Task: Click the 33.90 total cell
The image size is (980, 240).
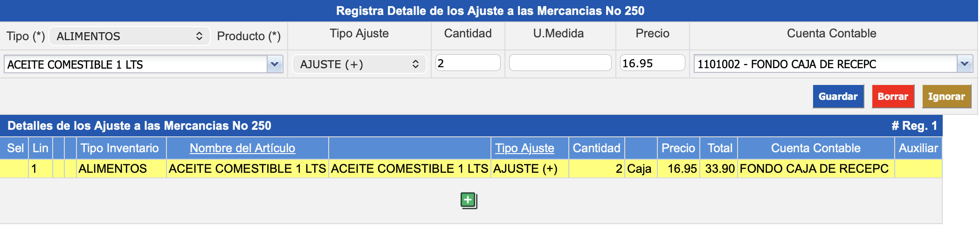Action: click(x=719, y=169)
